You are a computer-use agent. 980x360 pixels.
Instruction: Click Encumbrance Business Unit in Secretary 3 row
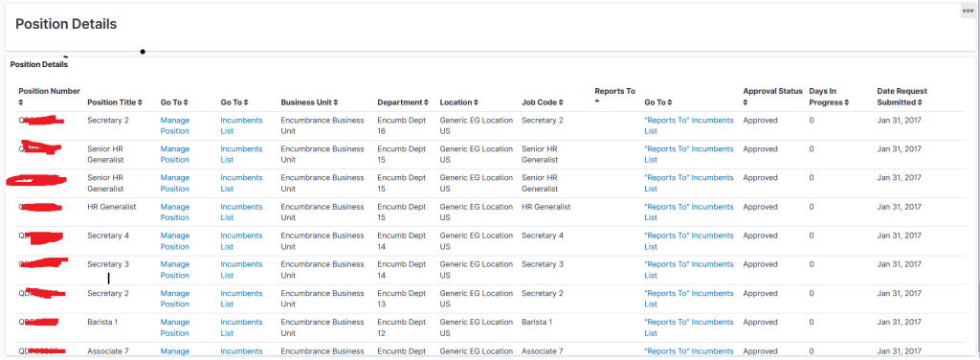point(323,269)
